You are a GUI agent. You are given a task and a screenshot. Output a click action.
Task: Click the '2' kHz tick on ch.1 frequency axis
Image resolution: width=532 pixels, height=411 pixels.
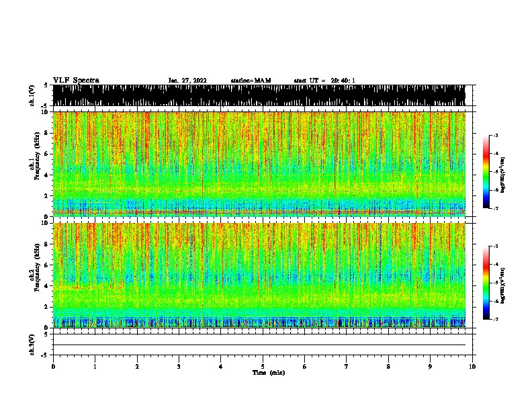click(x=46, y=196)
